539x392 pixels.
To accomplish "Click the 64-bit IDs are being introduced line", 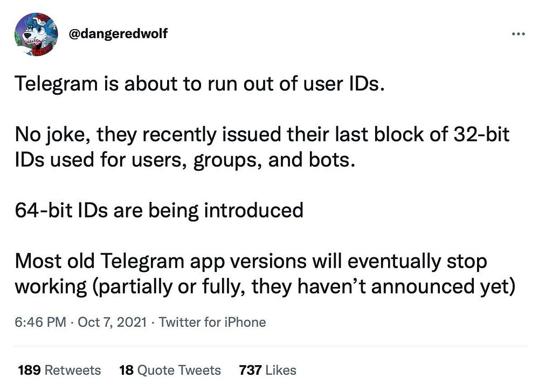I will 159,211.
